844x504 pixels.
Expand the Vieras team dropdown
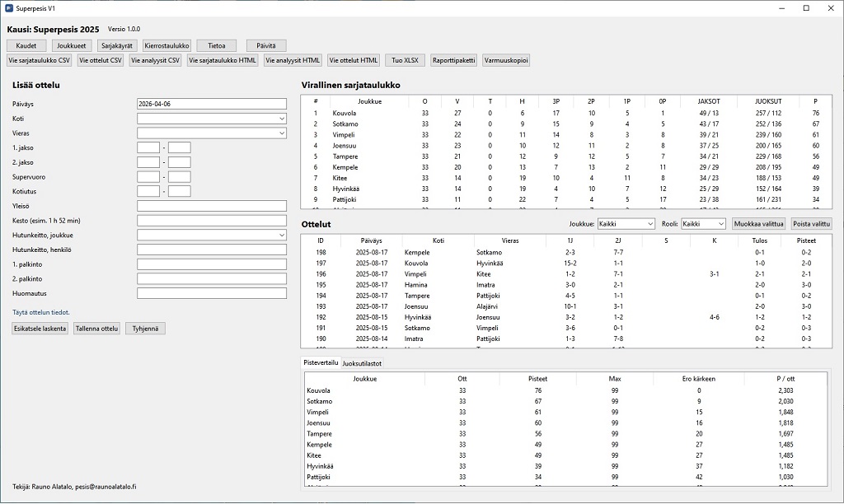tap(212, 133)
